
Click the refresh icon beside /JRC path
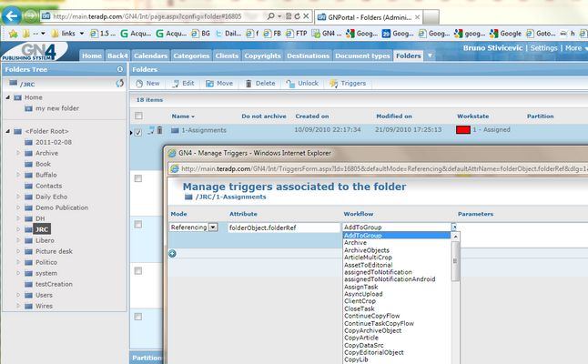119,83
